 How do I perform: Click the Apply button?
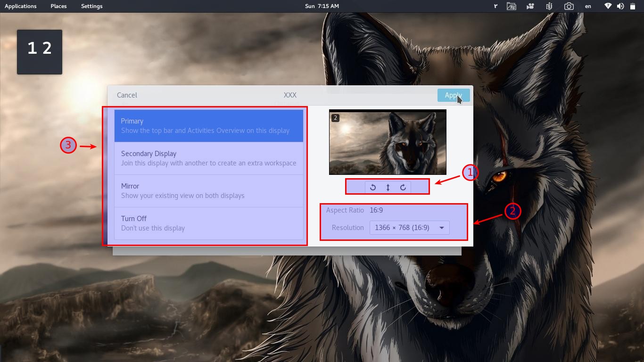454,95
